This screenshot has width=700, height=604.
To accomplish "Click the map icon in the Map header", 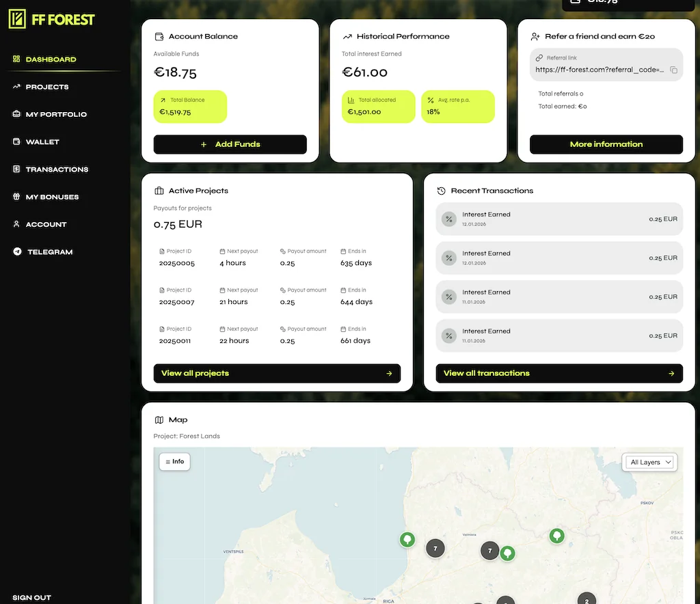I will [x=159, y=420].
